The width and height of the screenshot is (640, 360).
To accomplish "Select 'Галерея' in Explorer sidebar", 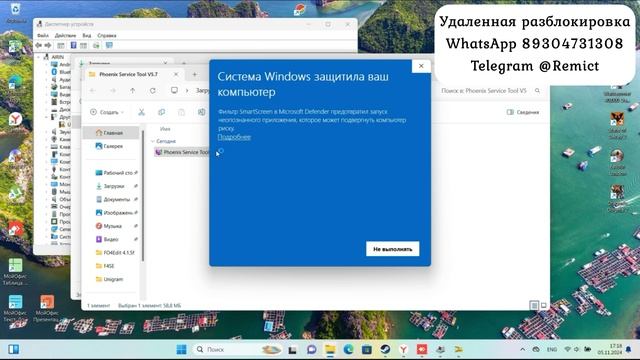I will pyautogui.click(x=111, y=146).
